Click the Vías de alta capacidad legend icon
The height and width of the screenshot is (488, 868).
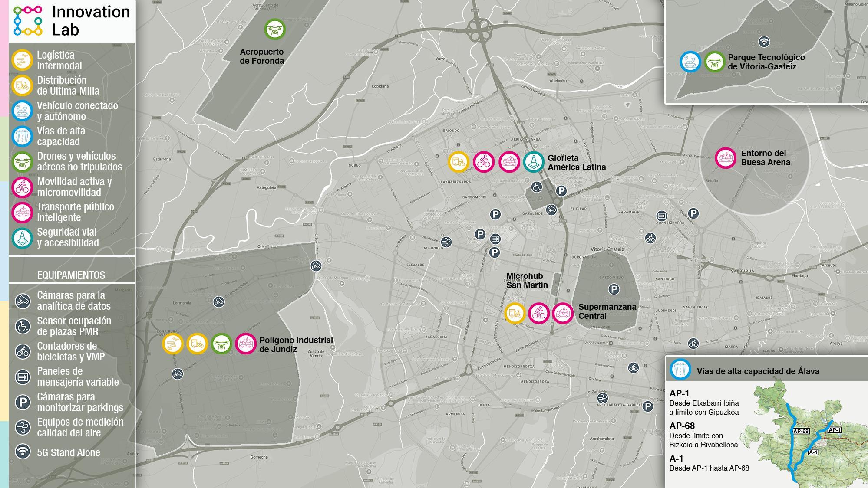(22, 136)
